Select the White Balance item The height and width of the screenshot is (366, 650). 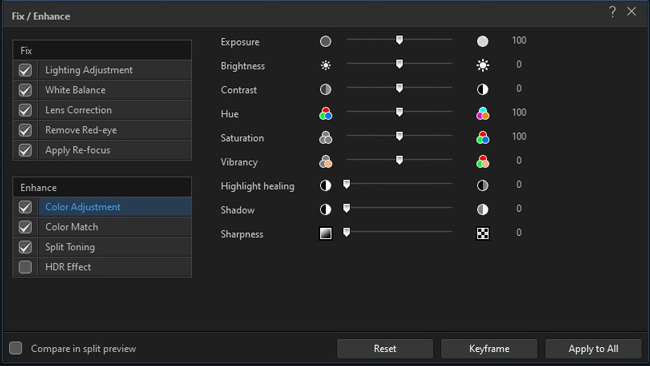point(115,90)
